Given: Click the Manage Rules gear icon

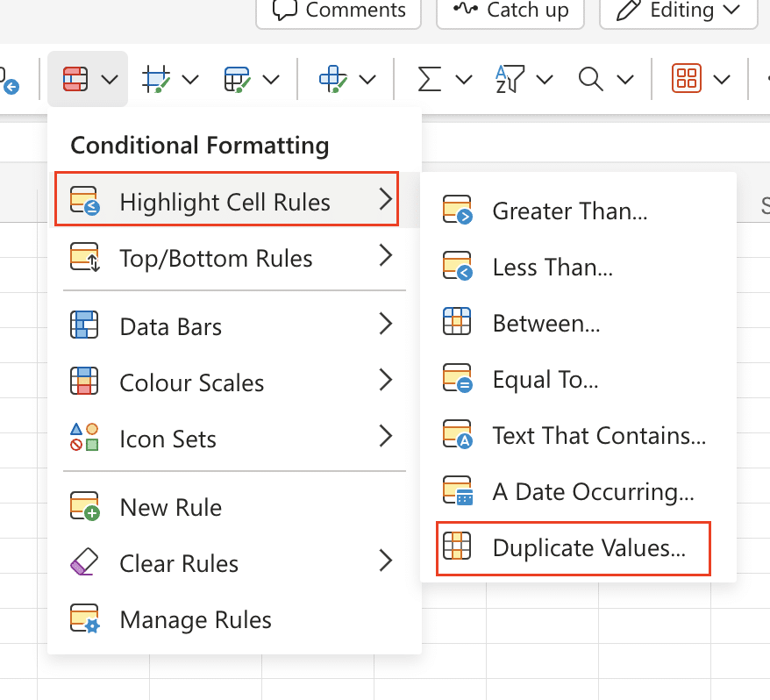Looking at the screenshot, I should click(x=85, y=618).
